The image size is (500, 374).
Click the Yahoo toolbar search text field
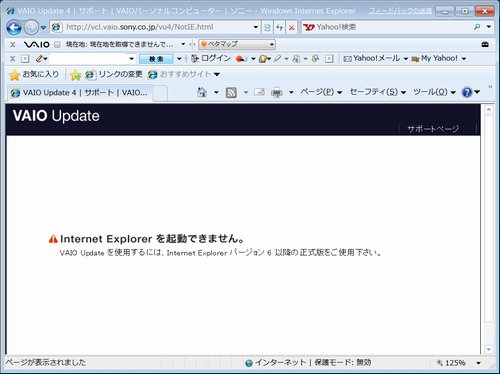(88, 59)
